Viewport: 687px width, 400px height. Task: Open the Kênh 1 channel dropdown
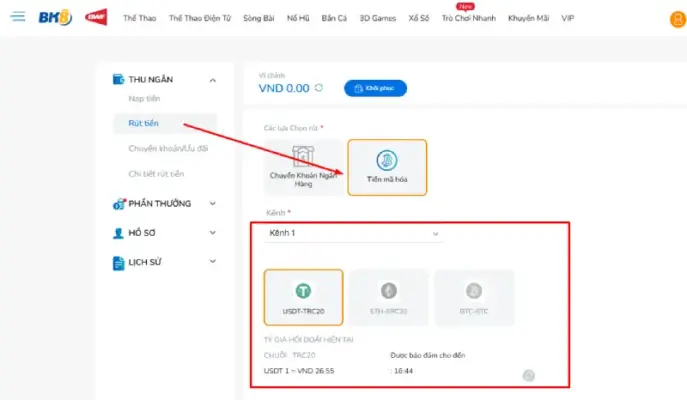pyautogui.click(x=354, y=233)
